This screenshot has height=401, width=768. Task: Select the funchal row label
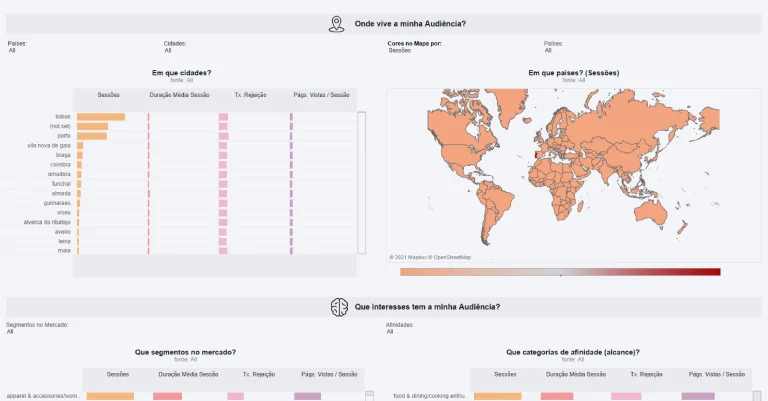61,184
